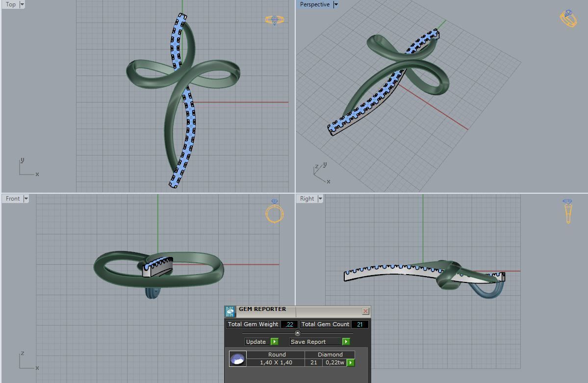Collapse the Gem Reporter list with round arrow

coord(297,333)
